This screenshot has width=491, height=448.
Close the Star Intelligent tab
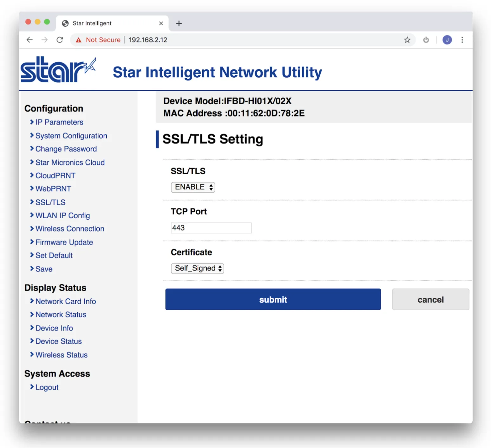coord(161,23)
